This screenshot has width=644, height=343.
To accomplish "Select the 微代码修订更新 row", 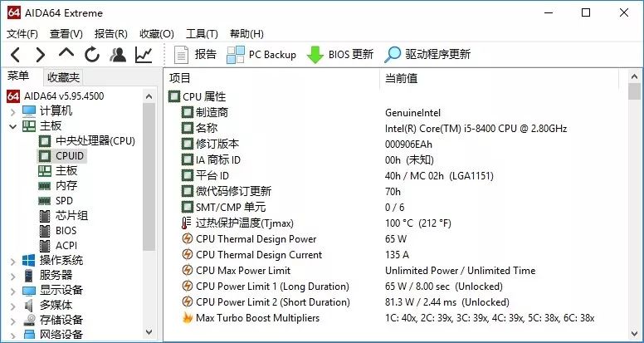I will pos(397,191).
